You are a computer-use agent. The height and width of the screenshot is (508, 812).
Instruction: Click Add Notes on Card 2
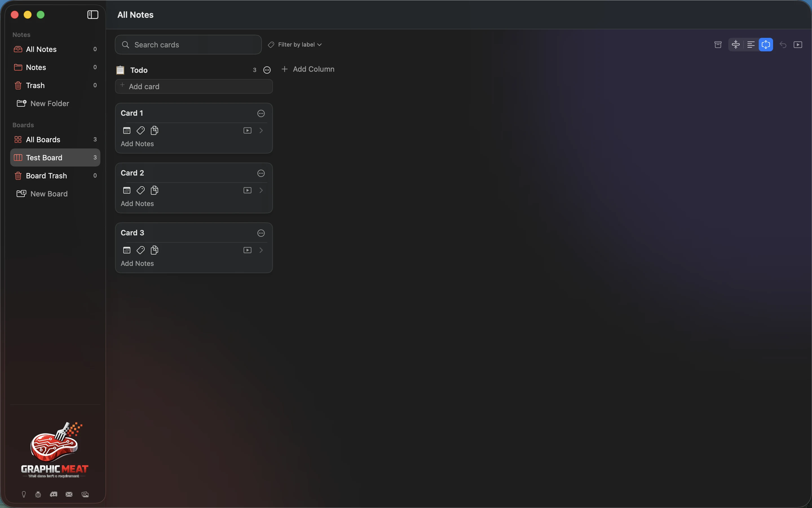(x=137, y=203)
